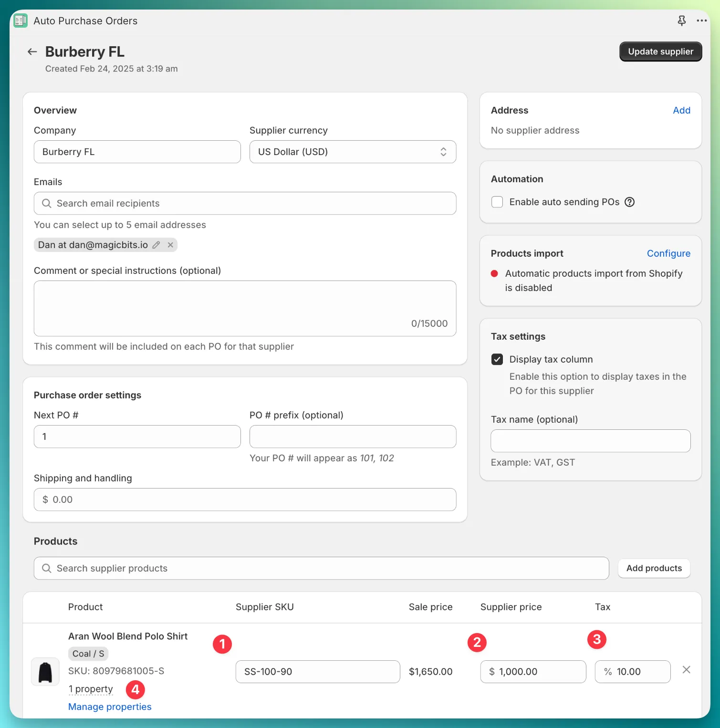Click the Supplier SKU column header
Viewport: 720px width, 728px height.
[265, 607]
